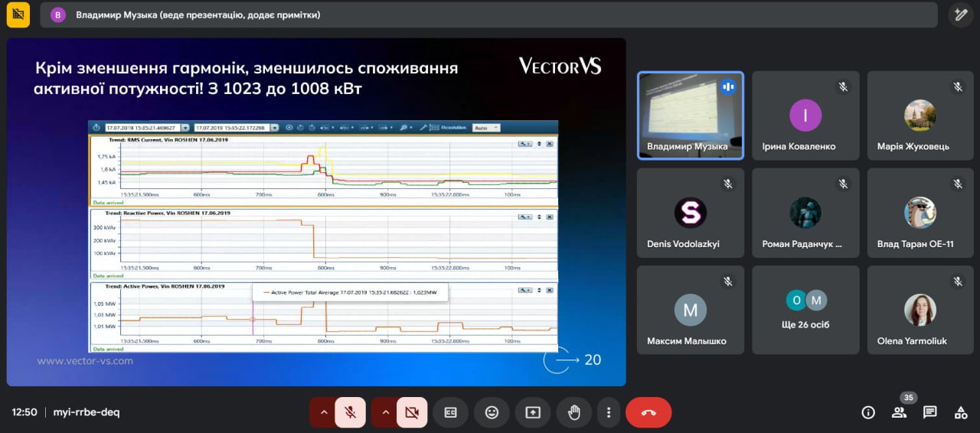Select Denis Vodolazkyi participant tile
980x433 pixels.
pos(691,213)
